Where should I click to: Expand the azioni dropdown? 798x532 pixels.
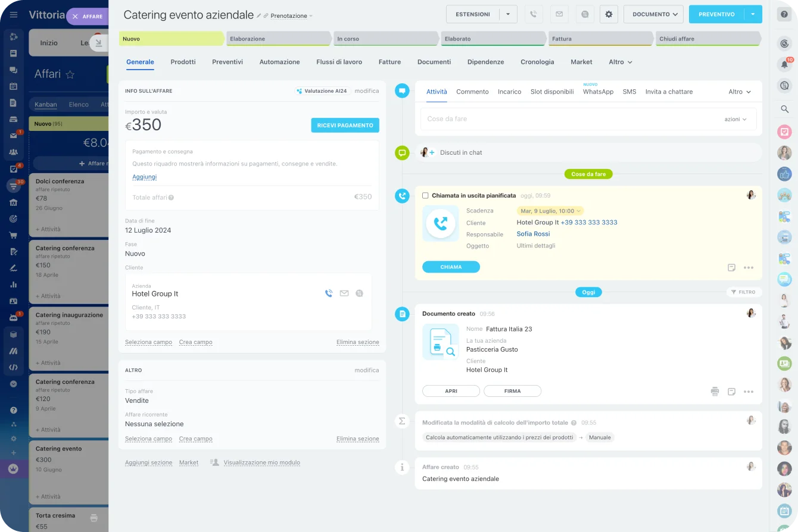[x=735, y=119]
